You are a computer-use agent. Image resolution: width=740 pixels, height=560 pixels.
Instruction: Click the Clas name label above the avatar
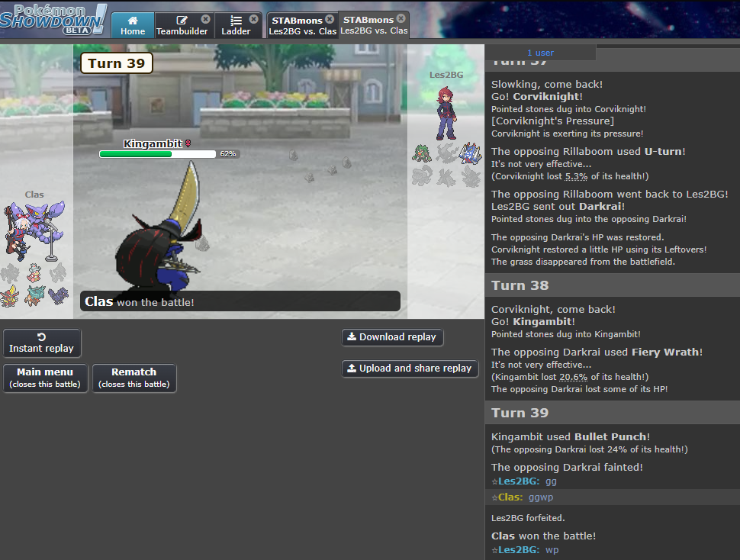coord(34,195)
